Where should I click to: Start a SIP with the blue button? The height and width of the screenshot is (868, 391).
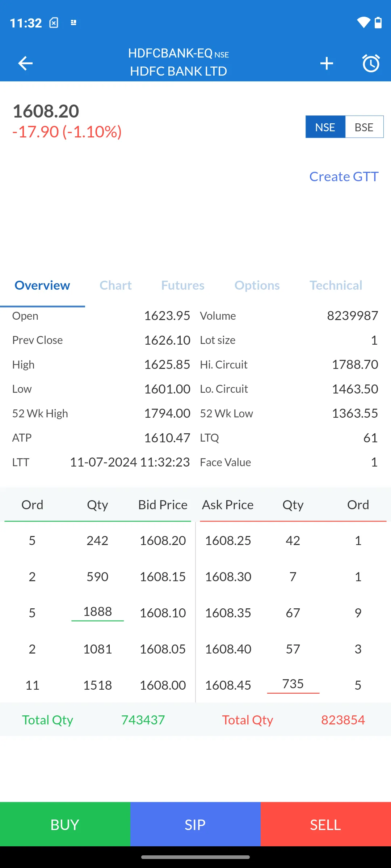coord(195,824)
